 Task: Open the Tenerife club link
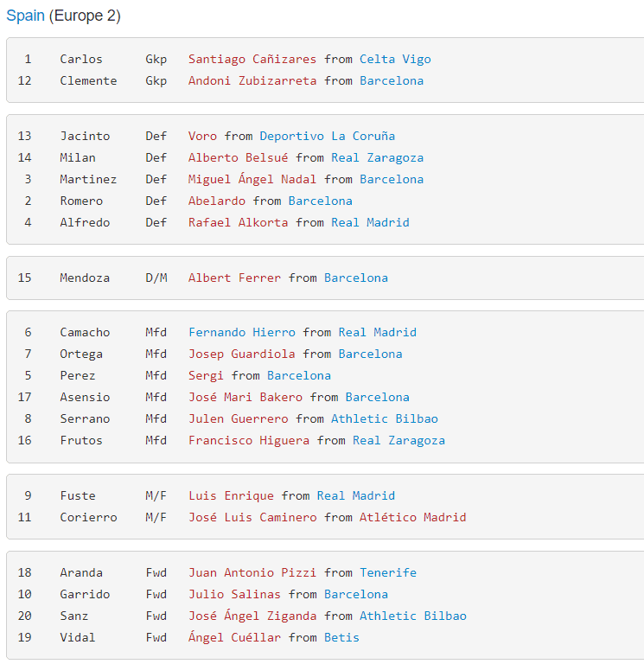[388, 572]
